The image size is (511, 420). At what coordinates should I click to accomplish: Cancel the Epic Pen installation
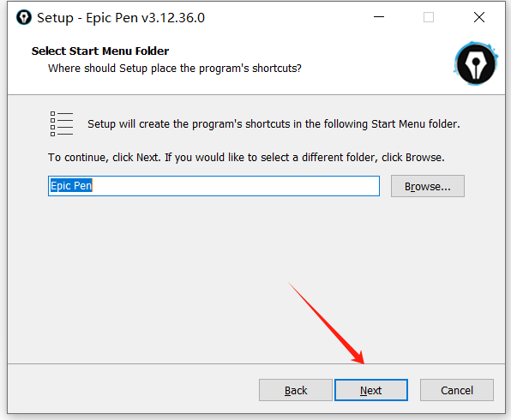click(x=457, y=390)
